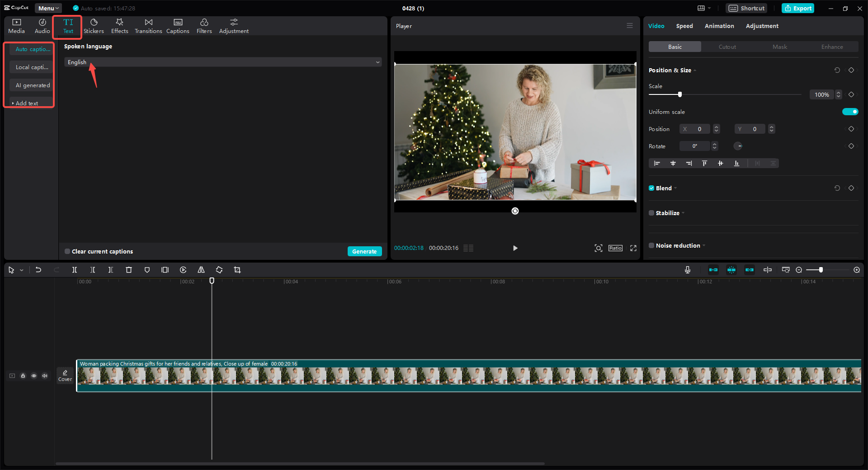868x470 pixels.
Task: Open the Stickers panel
Action: (x=94, y=26)
